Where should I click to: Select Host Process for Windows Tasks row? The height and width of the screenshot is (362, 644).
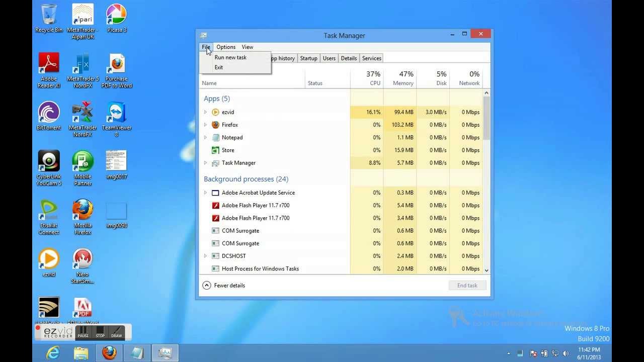pos(341,268)
